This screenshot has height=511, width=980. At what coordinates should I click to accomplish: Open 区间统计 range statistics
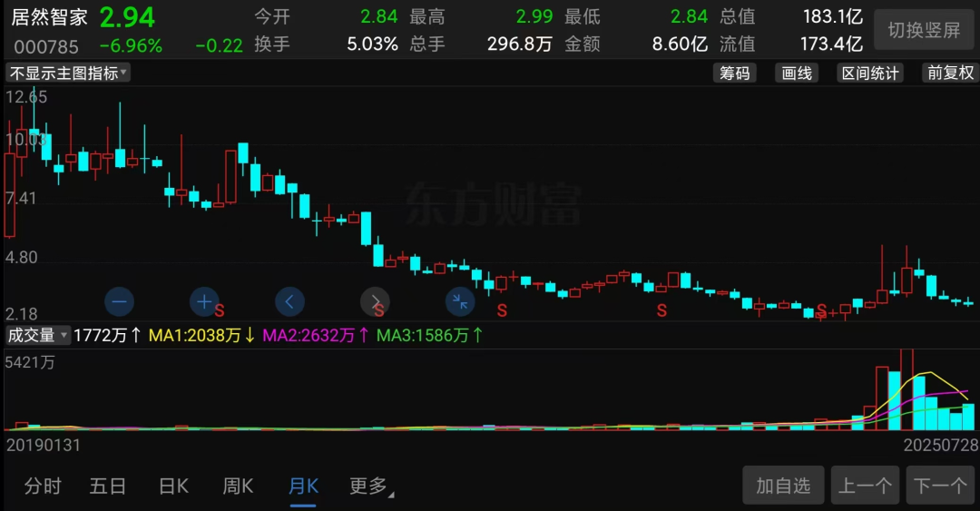(x=870, y=74)
